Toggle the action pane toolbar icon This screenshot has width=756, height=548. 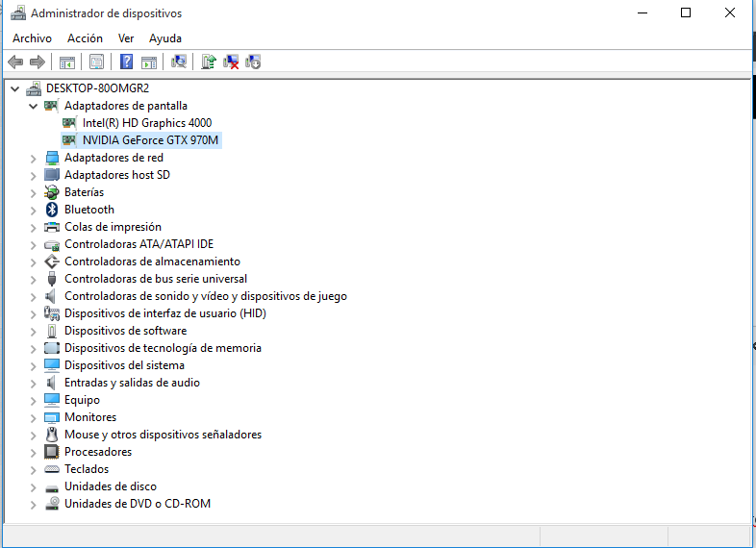pyautogui.click(x=149, y=62)
